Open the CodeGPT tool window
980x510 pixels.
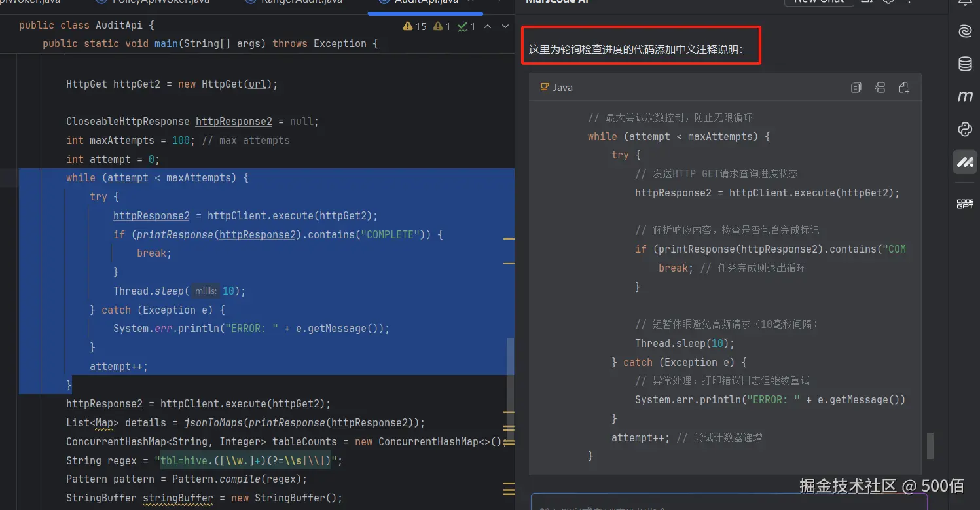point(965,204)
